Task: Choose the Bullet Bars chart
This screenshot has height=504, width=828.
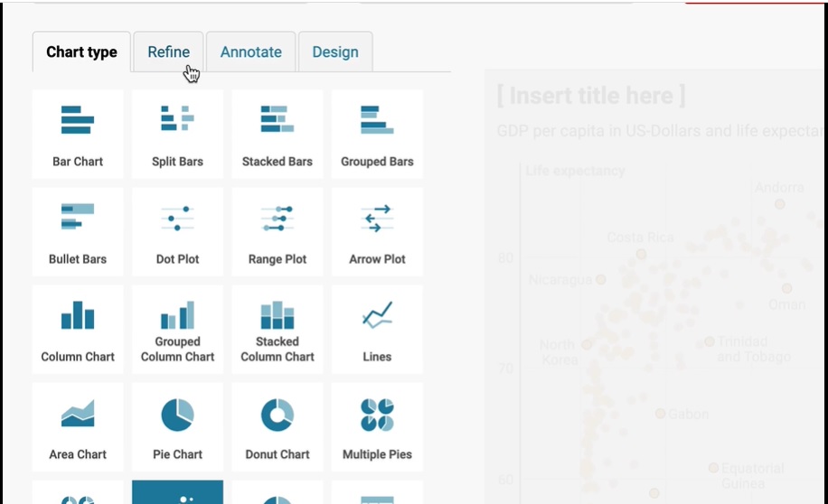Action: 78,231
